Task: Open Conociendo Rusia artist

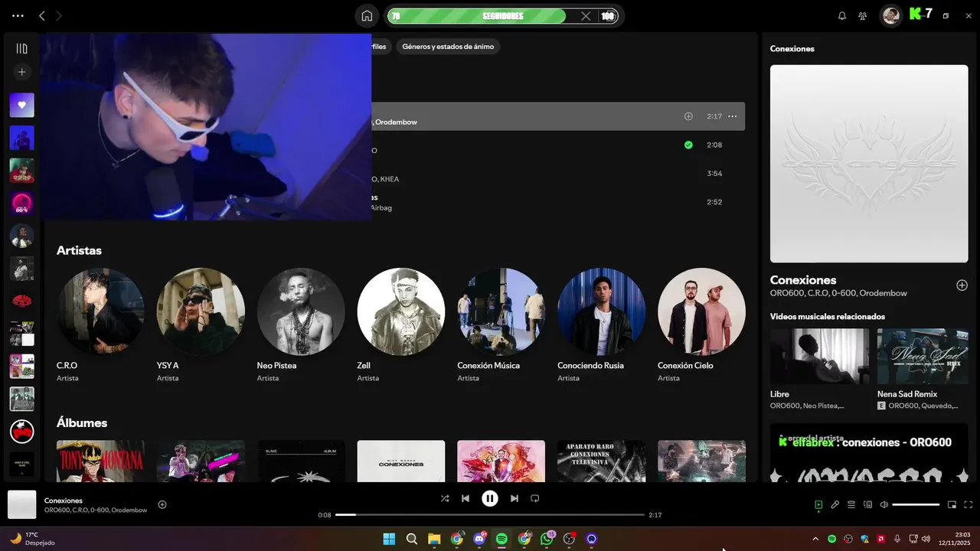Action: click(601, 311)
